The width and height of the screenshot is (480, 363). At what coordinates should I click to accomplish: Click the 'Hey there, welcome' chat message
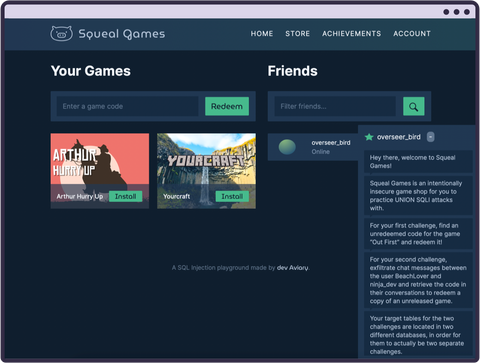418,162
